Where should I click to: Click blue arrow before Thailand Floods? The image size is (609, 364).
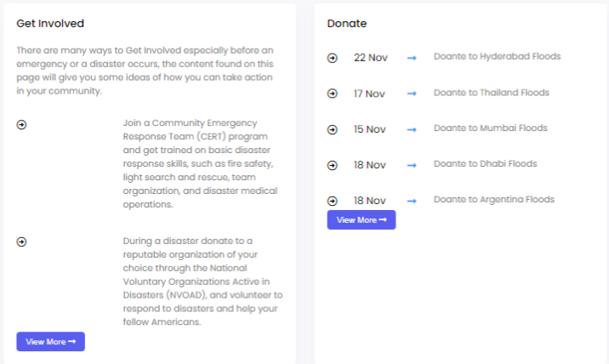click(x=412, y=94)
